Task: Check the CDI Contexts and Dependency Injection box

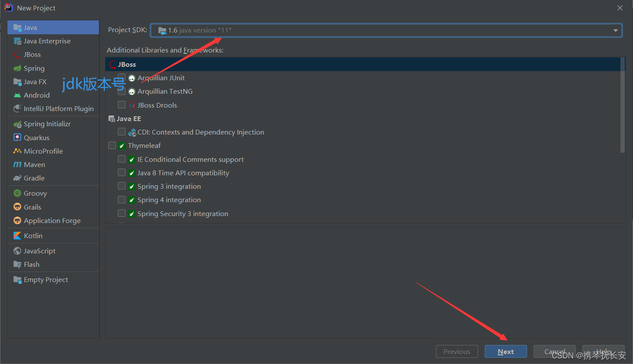Action: (121, 132)
